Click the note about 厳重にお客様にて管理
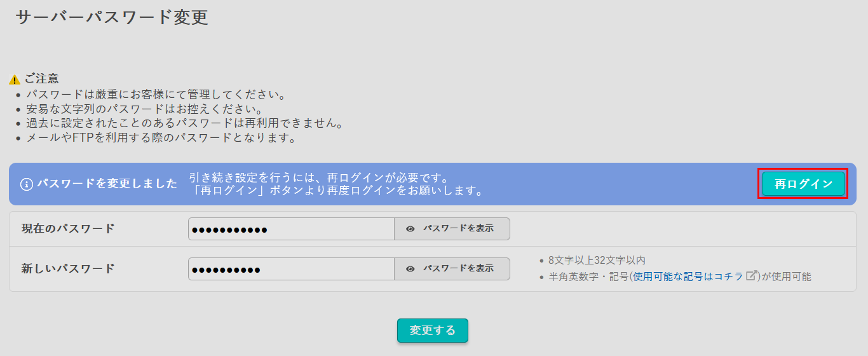The height and width of the screenshot is (356, 868). click(x=156, y=95)
